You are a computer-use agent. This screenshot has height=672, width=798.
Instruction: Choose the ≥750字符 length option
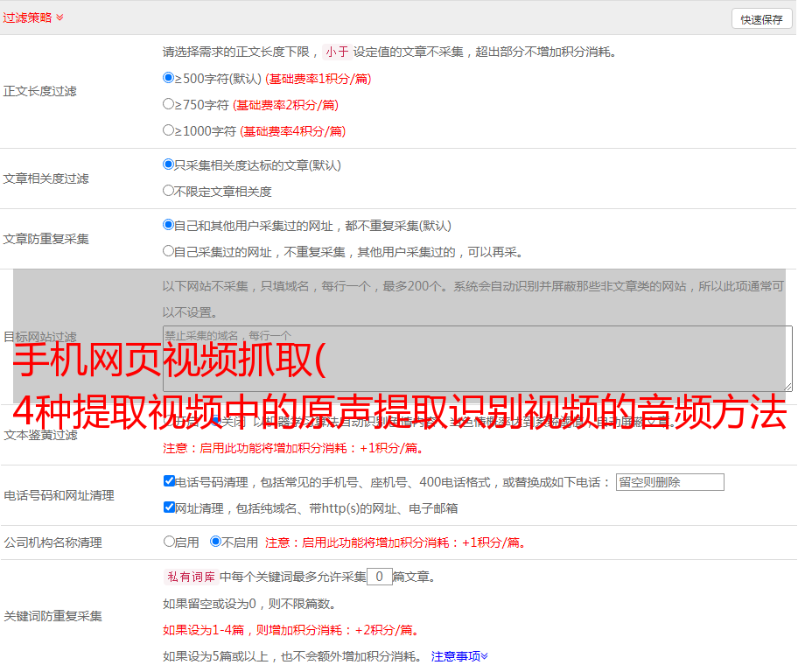click(x=169, y=103)
